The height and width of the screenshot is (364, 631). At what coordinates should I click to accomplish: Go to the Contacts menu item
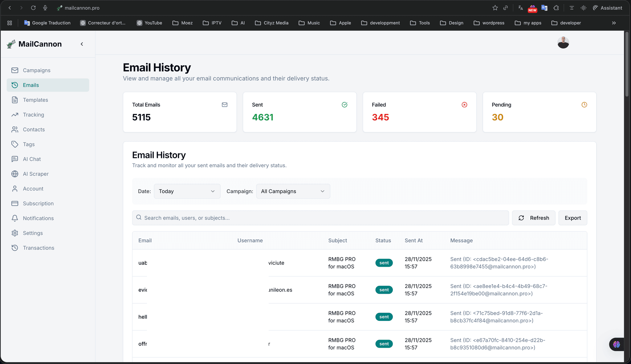pyautogui.click(x=34, y=129)
